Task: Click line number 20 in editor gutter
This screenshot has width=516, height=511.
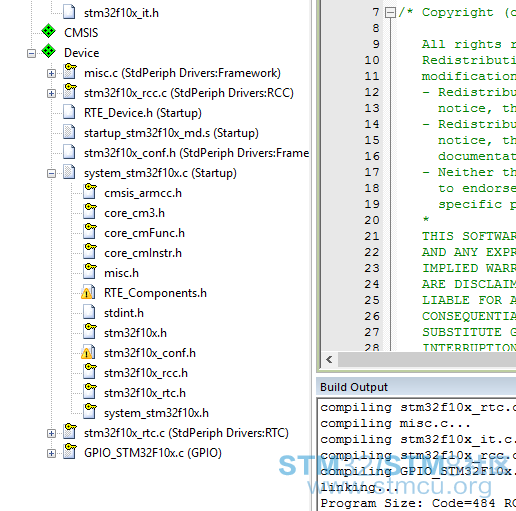Action: 372,220
